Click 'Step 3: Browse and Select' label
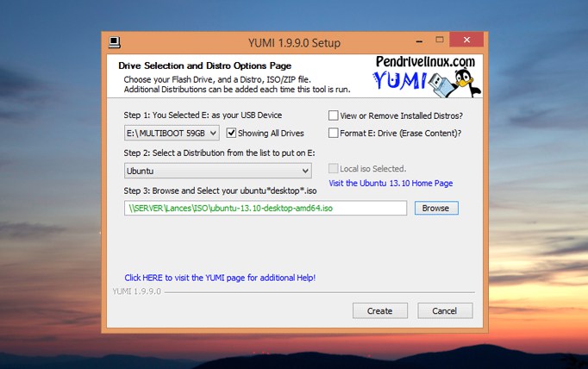This screenshot has width=588, height=369. [220, 191]
